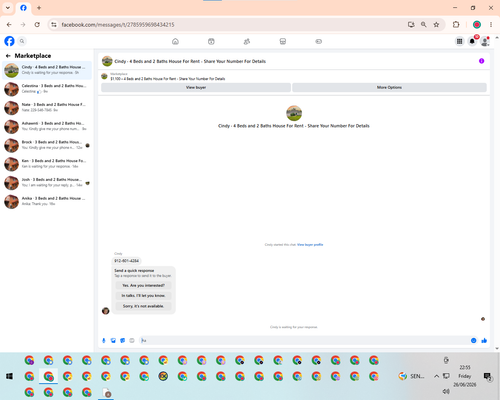Open a new browser tab
Viewport: 500px width, 400px height.
(39, 8)
